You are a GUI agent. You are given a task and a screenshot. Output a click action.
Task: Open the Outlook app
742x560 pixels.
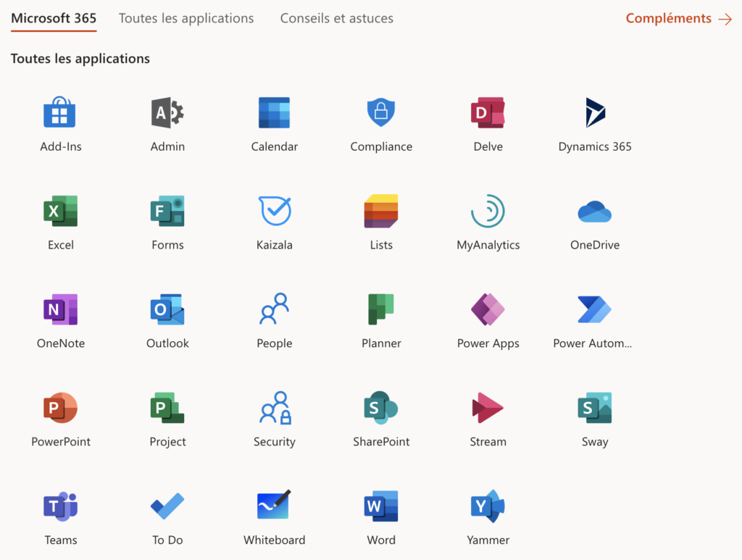point(167,309)
